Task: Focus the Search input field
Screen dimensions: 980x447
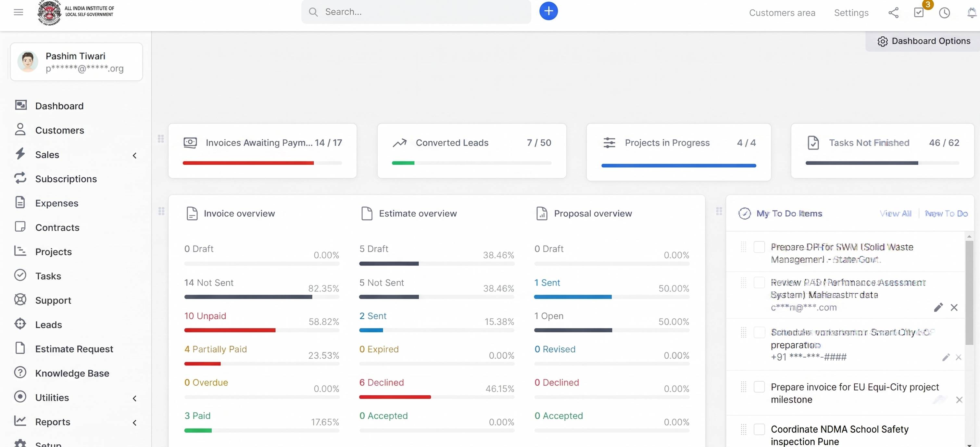Action: 416,12
